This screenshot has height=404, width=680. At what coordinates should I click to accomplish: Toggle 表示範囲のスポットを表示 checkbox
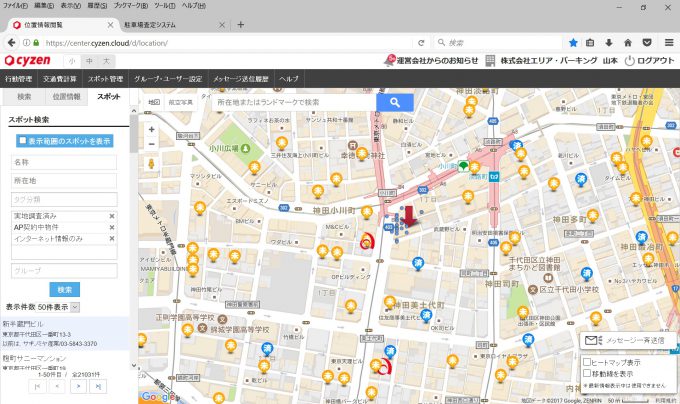pyautogui.click(x=23, y=140)
